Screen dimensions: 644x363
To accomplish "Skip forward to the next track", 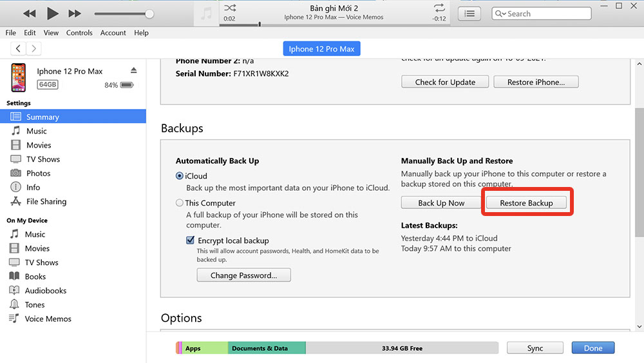I will coord(74,14).
